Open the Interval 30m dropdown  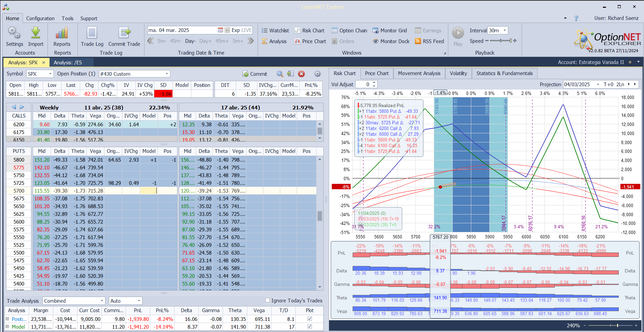pos(505,30)
